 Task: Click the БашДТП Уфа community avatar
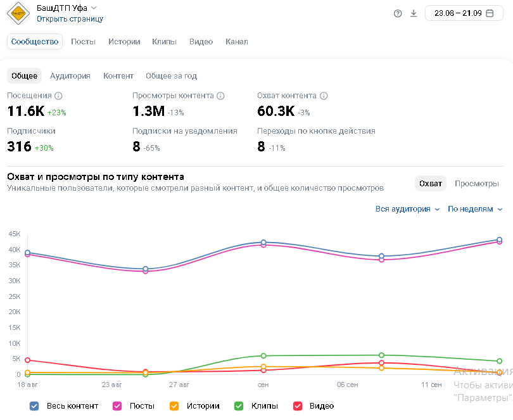click(x=18, y=13)
